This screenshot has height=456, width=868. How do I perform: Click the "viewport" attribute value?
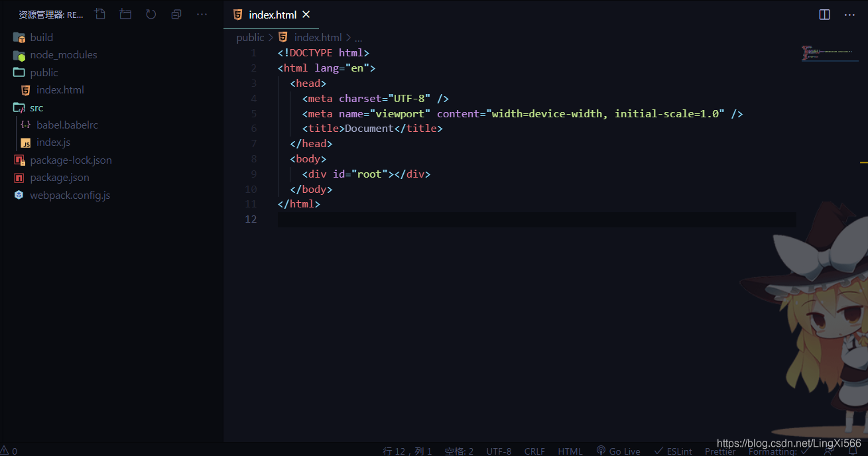[x=401, y=114]
